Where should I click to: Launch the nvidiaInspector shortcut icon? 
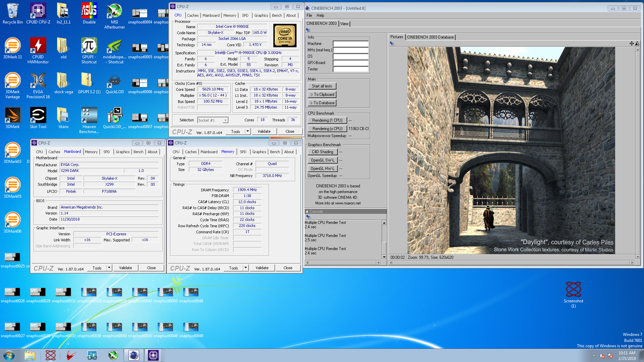(114, 51)
